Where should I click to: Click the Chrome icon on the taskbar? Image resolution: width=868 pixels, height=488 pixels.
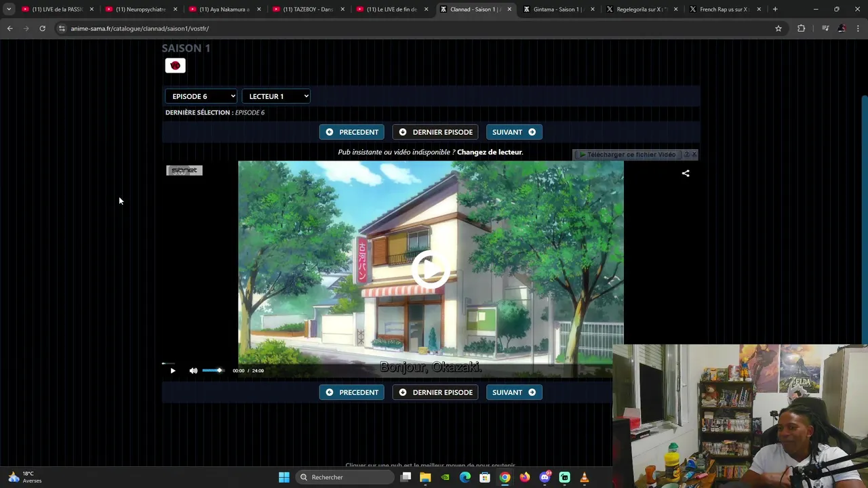505,477
